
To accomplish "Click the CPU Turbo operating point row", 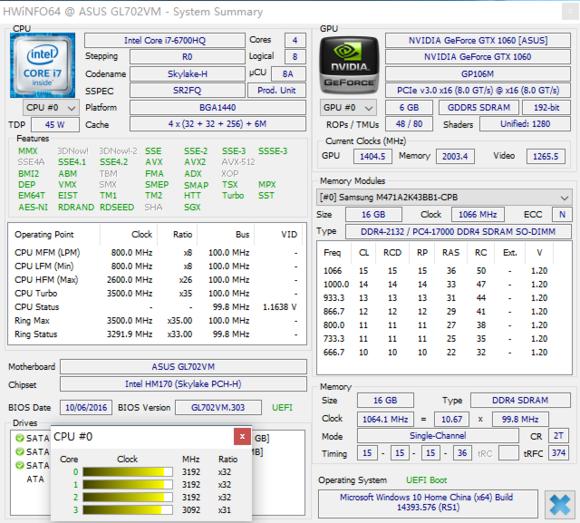I will tap(156, 293).
